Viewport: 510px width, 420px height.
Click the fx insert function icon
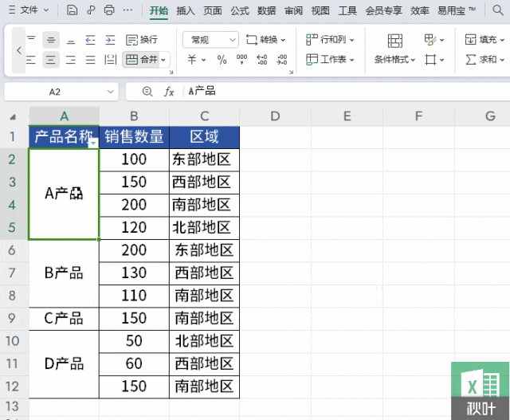coord(169,92)
